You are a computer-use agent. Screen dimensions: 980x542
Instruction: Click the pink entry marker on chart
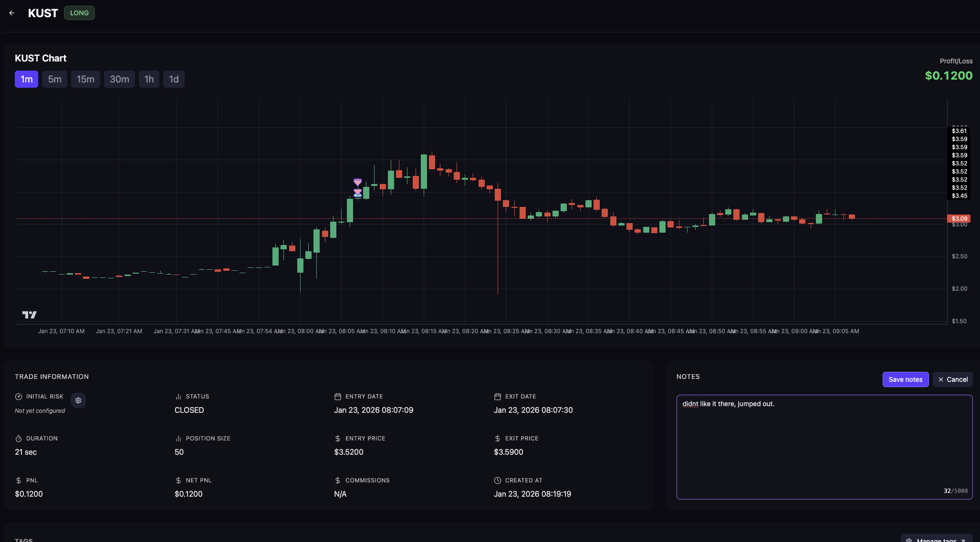357,182
